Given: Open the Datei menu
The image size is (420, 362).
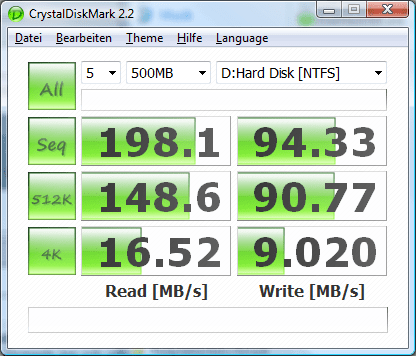Looking at the screenshot, I should click(x=28, y=38).
